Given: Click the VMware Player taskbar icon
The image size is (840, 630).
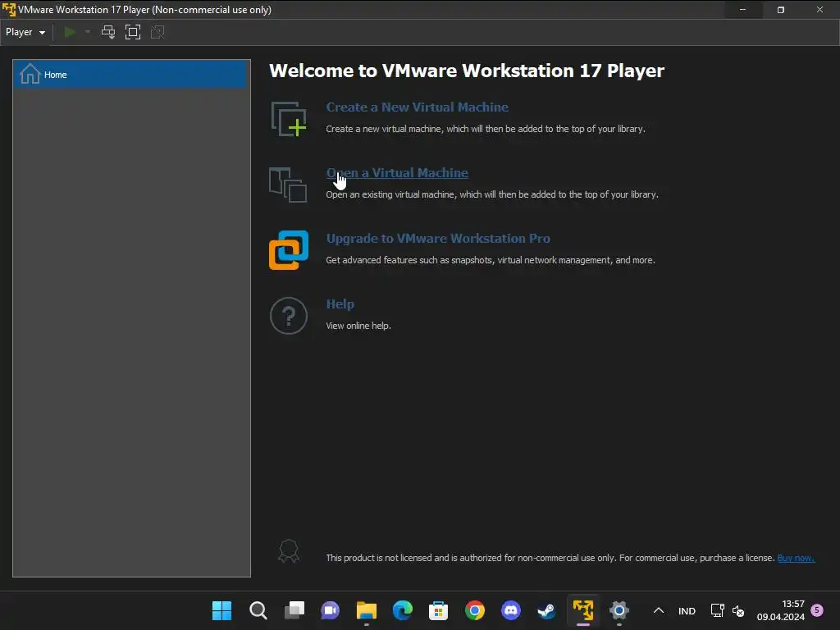Looking at the screenshot, I should point(583,610).
